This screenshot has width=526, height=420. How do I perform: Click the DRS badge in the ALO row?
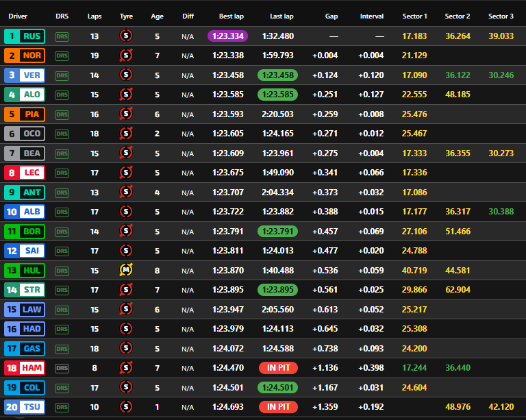point(62,95)
